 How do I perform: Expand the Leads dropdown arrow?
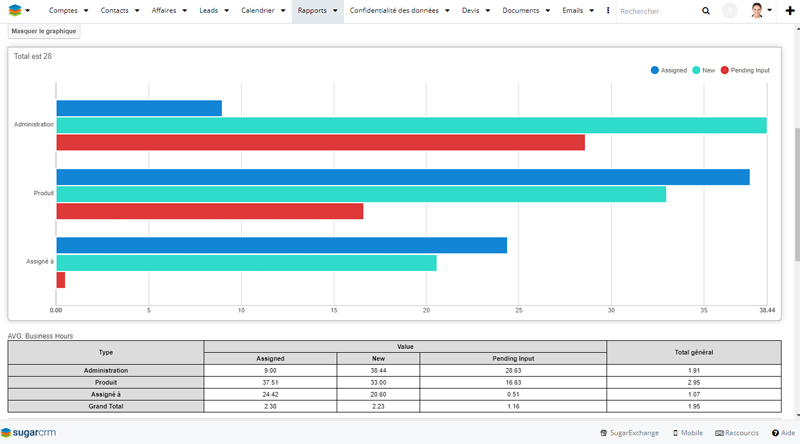[226, 10]
